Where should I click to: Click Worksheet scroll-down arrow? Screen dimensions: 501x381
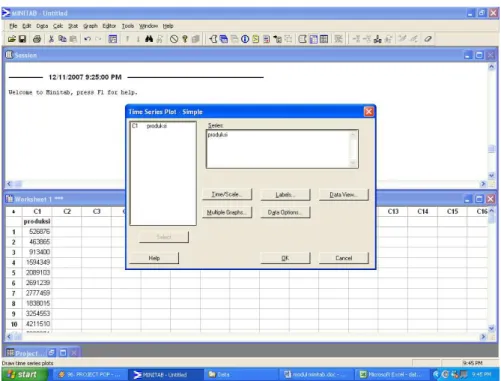tap(491, 328)
